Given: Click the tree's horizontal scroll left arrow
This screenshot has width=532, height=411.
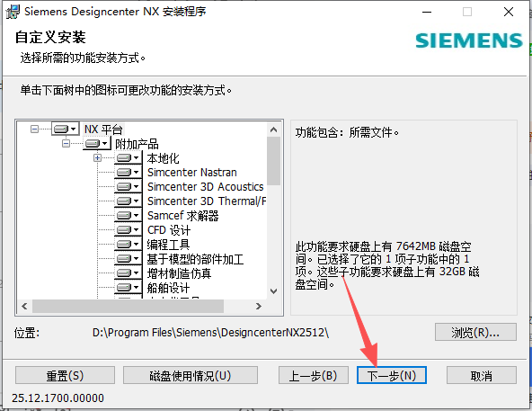Looking at the screenshot, I should click(x=24, y=306).
